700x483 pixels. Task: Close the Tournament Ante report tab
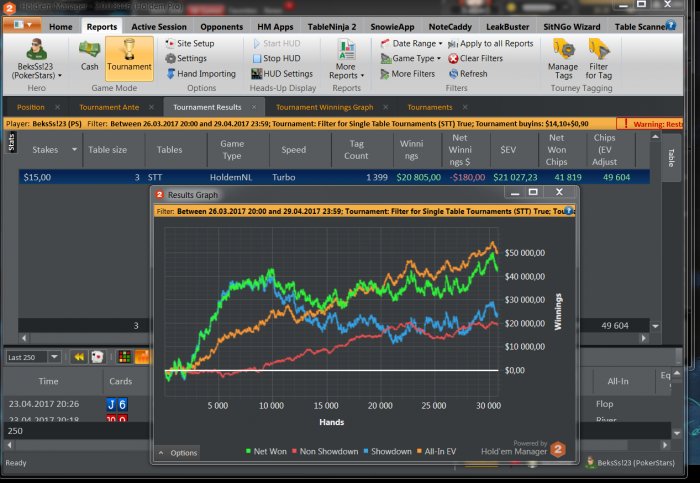pyautogui.click(x=151, y=107)
